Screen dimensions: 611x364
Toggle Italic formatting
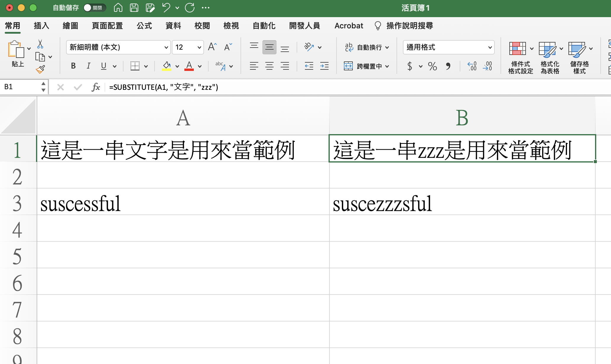[x=88, y=66]
